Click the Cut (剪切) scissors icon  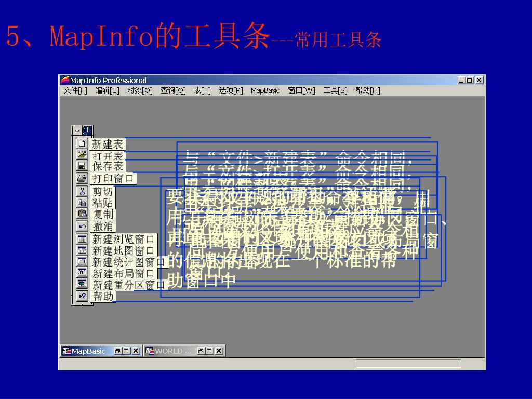point(82,191)
